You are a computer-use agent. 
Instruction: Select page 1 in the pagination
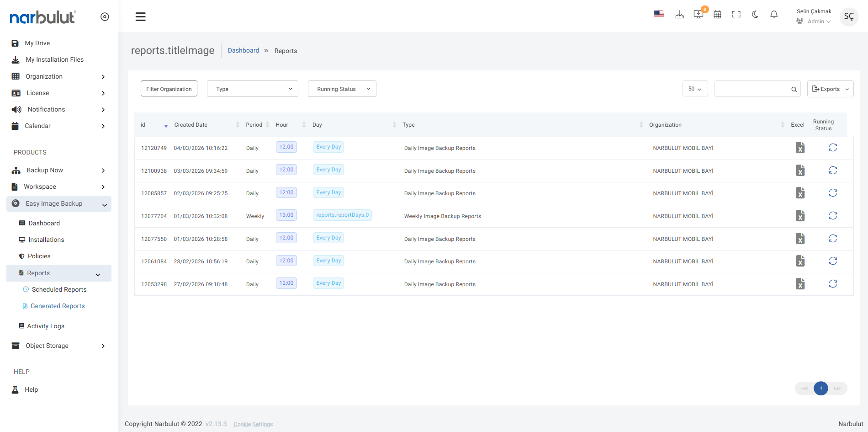(820, 388)
